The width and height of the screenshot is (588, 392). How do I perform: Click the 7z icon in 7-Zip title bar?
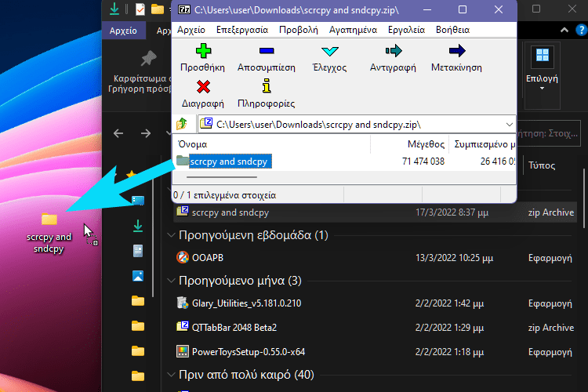(x=183, y=9)
